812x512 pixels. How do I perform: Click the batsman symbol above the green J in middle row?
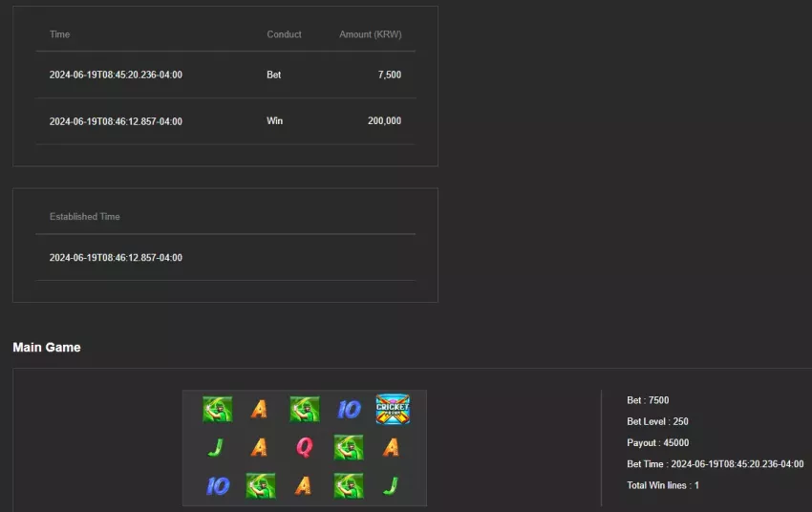[218, 409]
